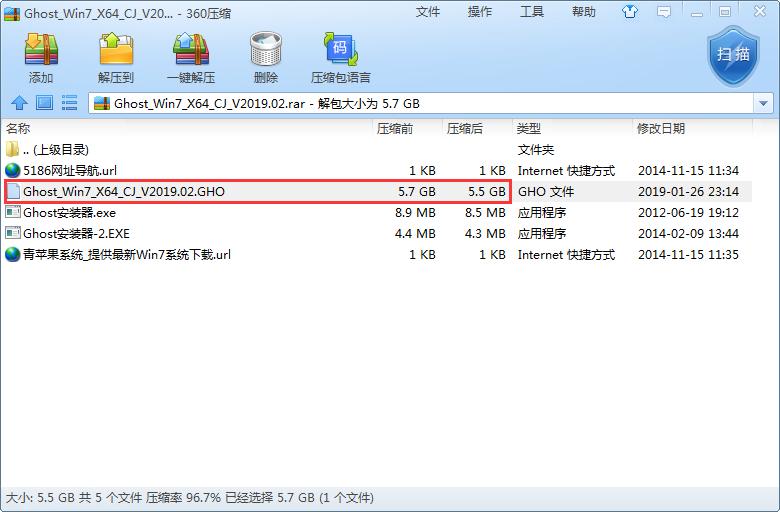Sort by the 压缩后 column header
Viewport: 780px width, 512px height.
465,129
